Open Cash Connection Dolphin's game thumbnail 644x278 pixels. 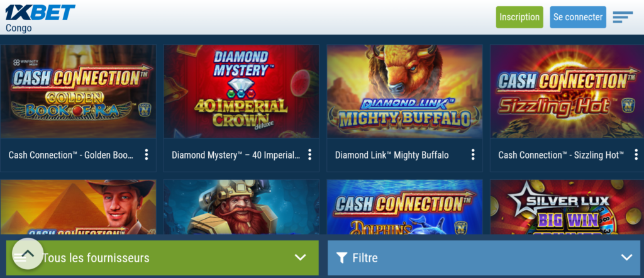404,207
